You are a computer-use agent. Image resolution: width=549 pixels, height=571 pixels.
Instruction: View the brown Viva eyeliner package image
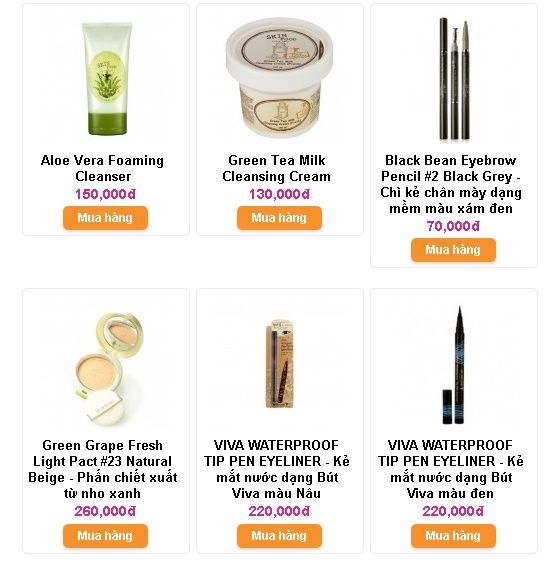coord(280,363)
